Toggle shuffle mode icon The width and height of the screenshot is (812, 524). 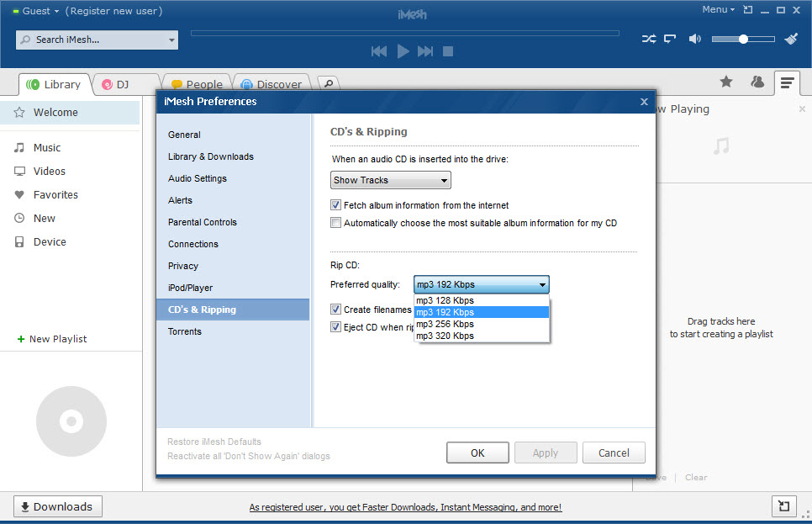tap(649, 39)
